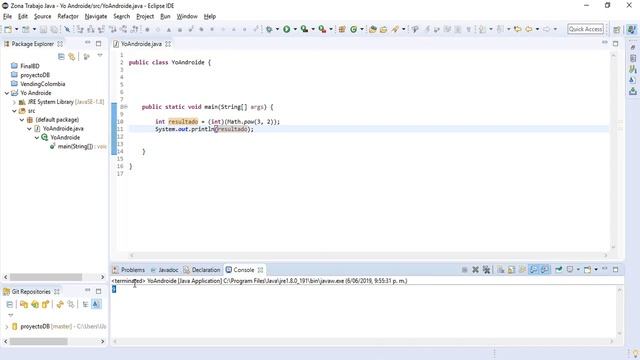Open dropdown arrow next to Run button
This screenshot has width=640, height=360.
tap(295, 29)
